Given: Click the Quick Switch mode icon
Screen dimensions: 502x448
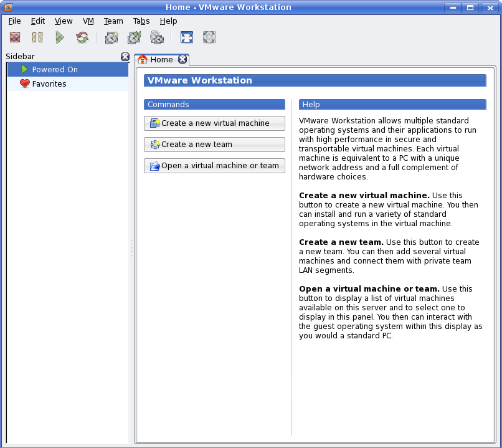Looking at the screenshot, I should coord(209,38).
